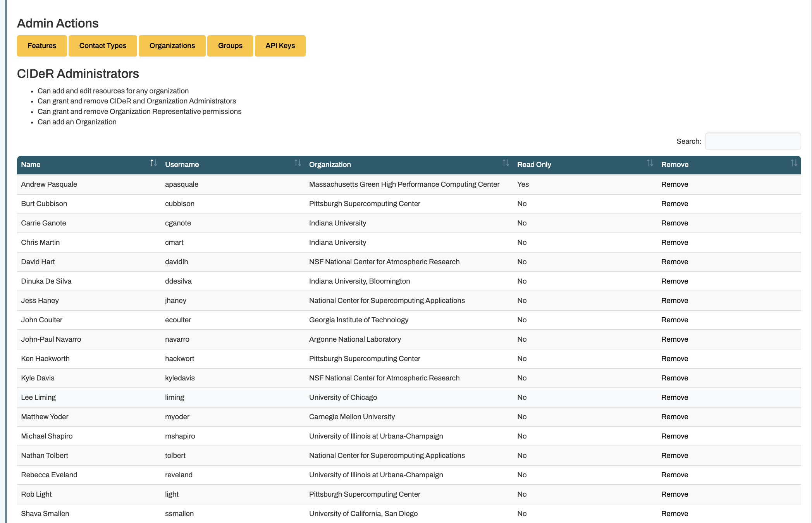Image resolution: width=812 pixels, height=523 pixels.
Task: Click the username reveland
Action: click(179, 475)
